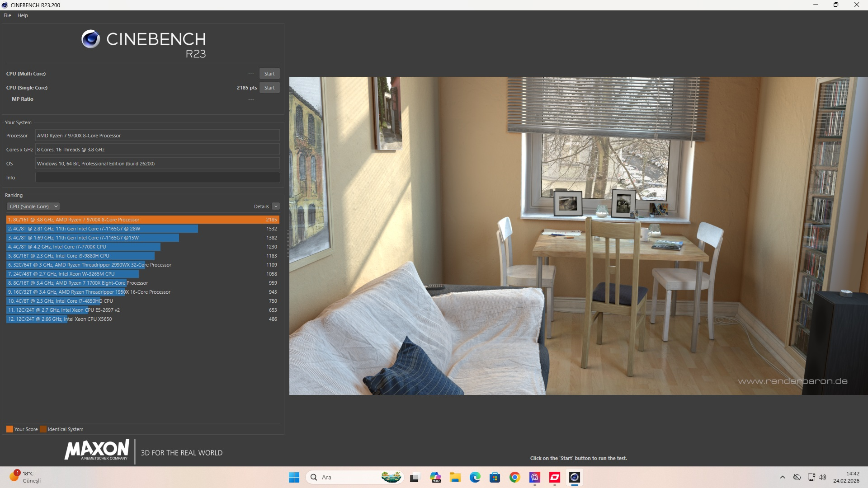Open the Help menu
Screen dimensions: 868x488
tap(23, 15)
